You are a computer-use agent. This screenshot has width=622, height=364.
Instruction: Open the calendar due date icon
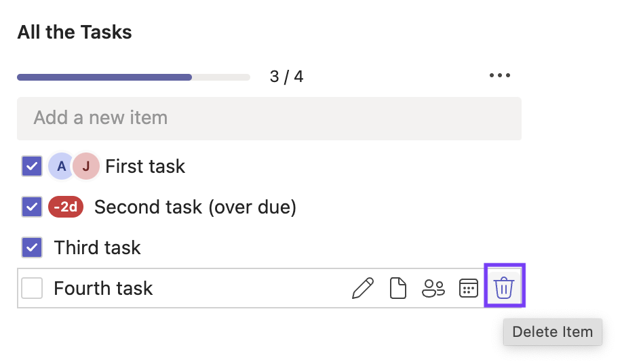[x=469, y=288]
